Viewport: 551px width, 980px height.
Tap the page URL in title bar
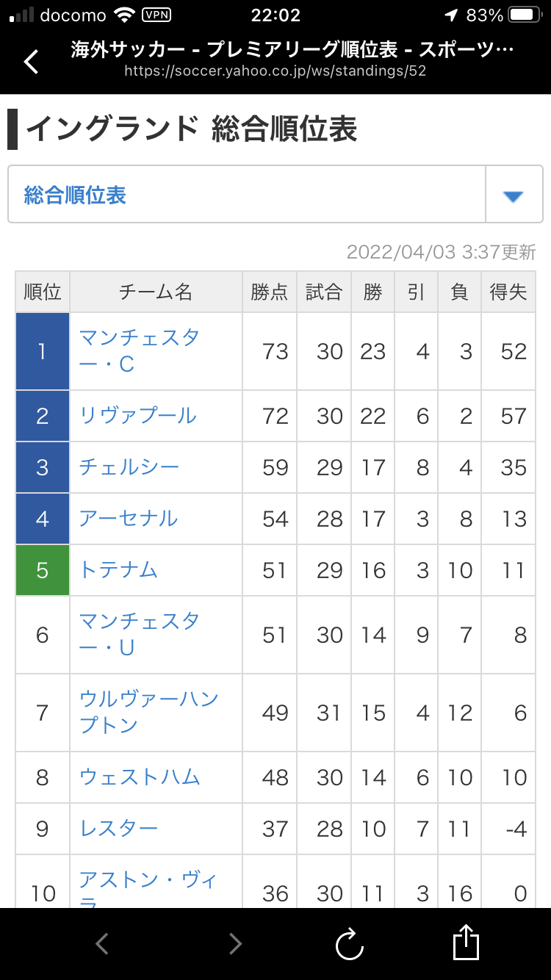tap(275, 71)
